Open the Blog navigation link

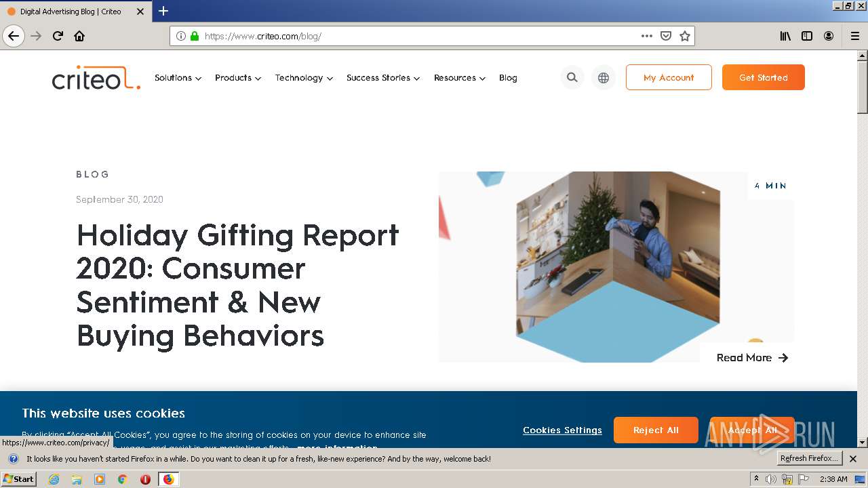(508, 78)
